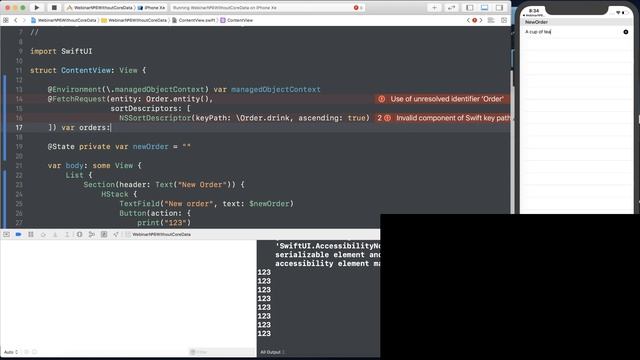
Task: Select WebinarNPEWithoutCoreData process in debug bar
Action: (158, 234)
